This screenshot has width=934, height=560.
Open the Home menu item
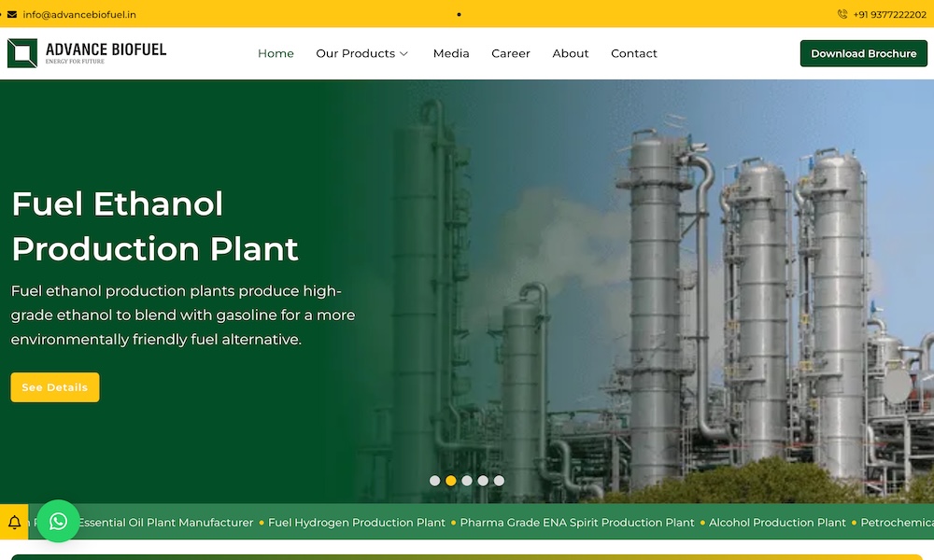276,53
